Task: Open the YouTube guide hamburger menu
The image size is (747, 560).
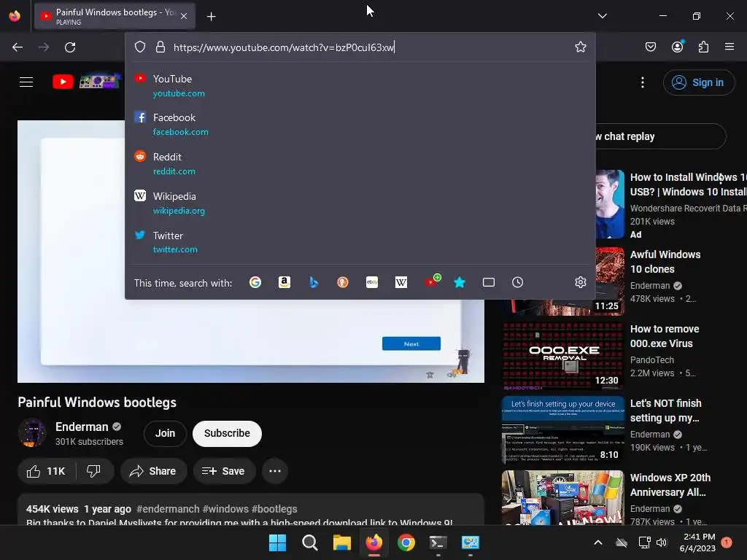Action: (x=26, y=82)
